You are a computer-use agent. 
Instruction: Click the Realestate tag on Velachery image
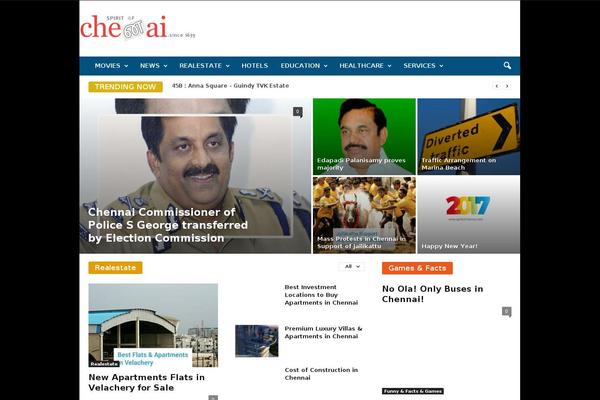[104, 364]
